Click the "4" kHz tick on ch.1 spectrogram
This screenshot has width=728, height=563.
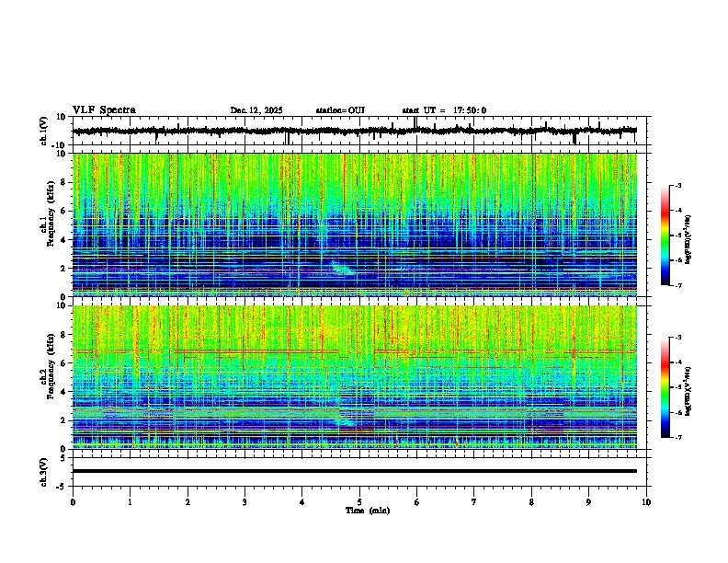pyautogui.click(x=65, y=240)
